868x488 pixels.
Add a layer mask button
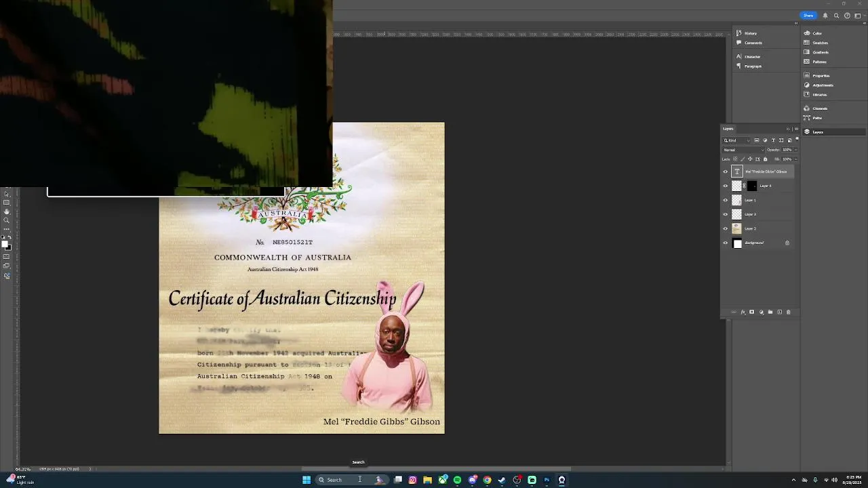pos(751,312)
